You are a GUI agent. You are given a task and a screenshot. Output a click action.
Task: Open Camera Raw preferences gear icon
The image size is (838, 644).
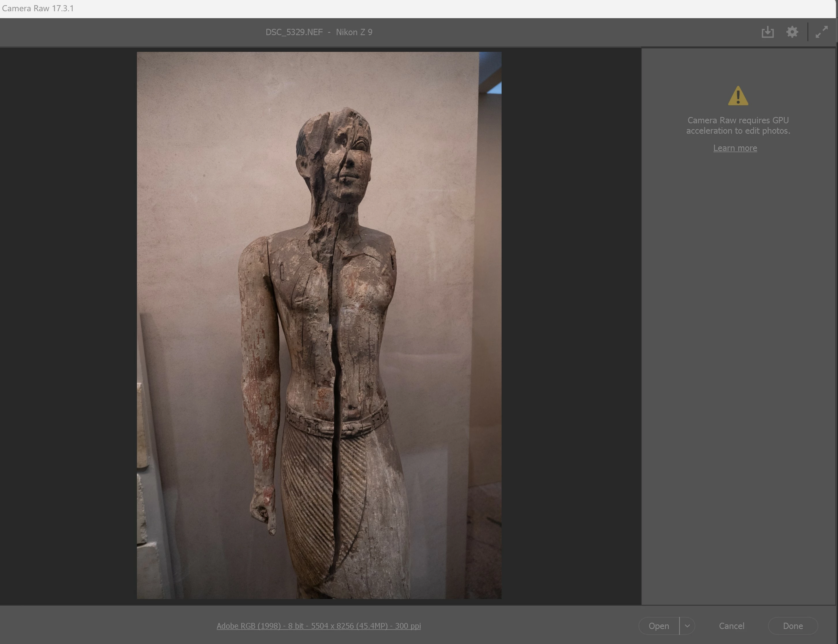[x=792, y=32]
